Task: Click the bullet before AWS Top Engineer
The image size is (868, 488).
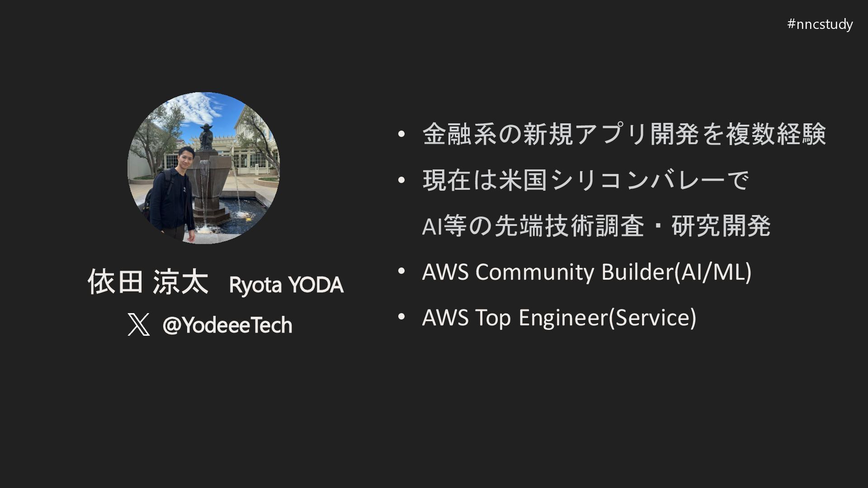Action: click(x=401, y=317)
